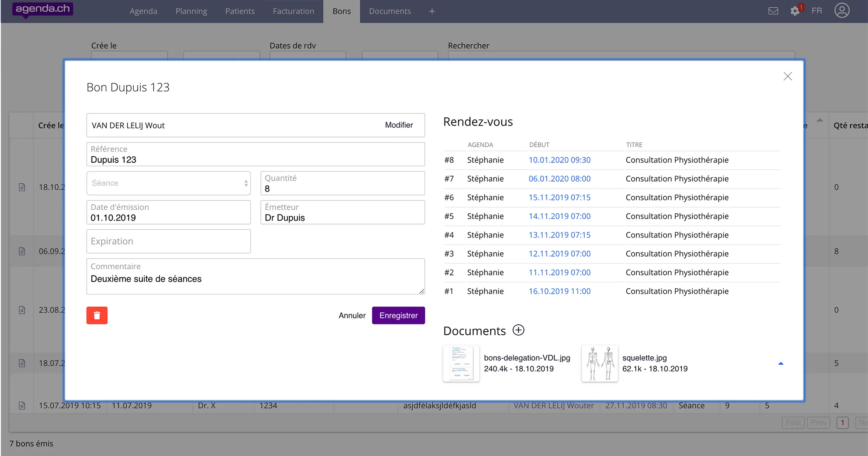Open bons-delegation-VDL.jpg document thumbnail
The height and width of the screenshot is (456, 868).
[461, 363]
